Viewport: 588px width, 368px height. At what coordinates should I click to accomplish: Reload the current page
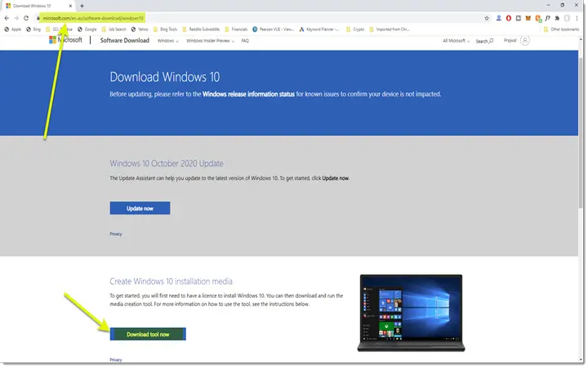pos(26,18)
